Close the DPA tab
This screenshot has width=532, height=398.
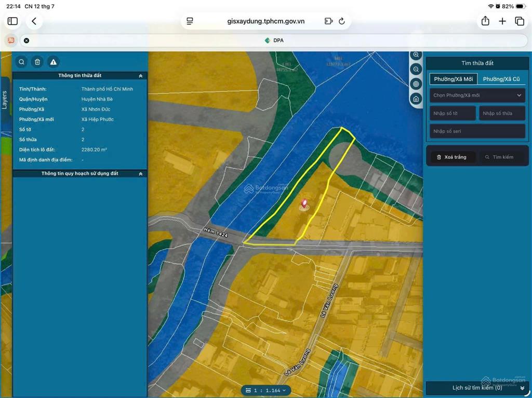click(26, 40)
